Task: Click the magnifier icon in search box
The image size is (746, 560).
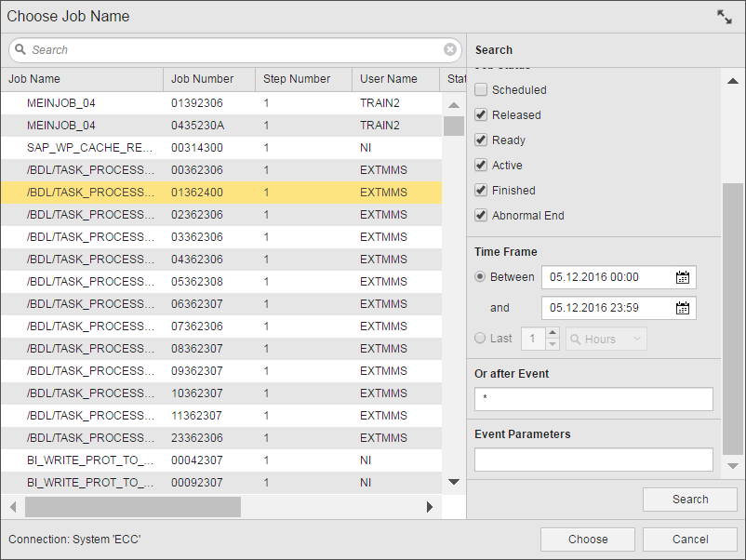Action: click(20, 50)
